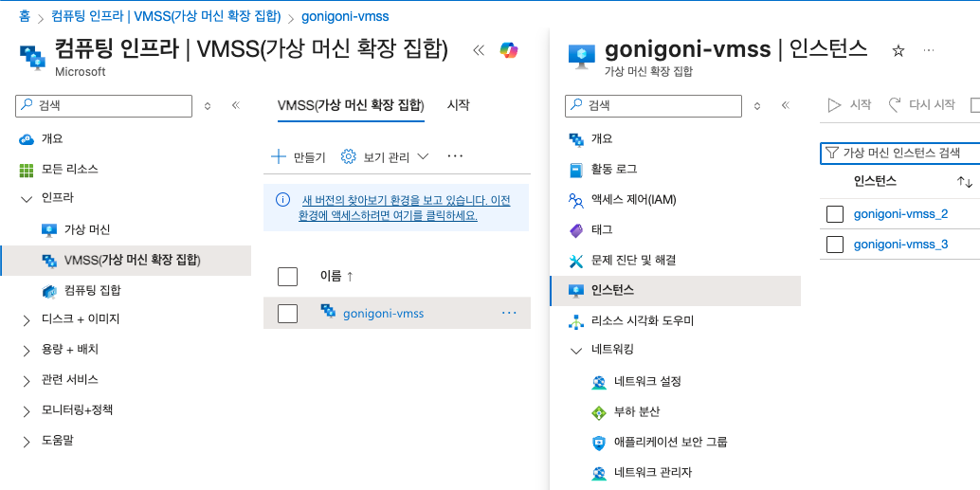Viewport: 980px width, 490px height.
Task: Open gonigoni-vmss in the VMSS list
Action: [383, 313]
